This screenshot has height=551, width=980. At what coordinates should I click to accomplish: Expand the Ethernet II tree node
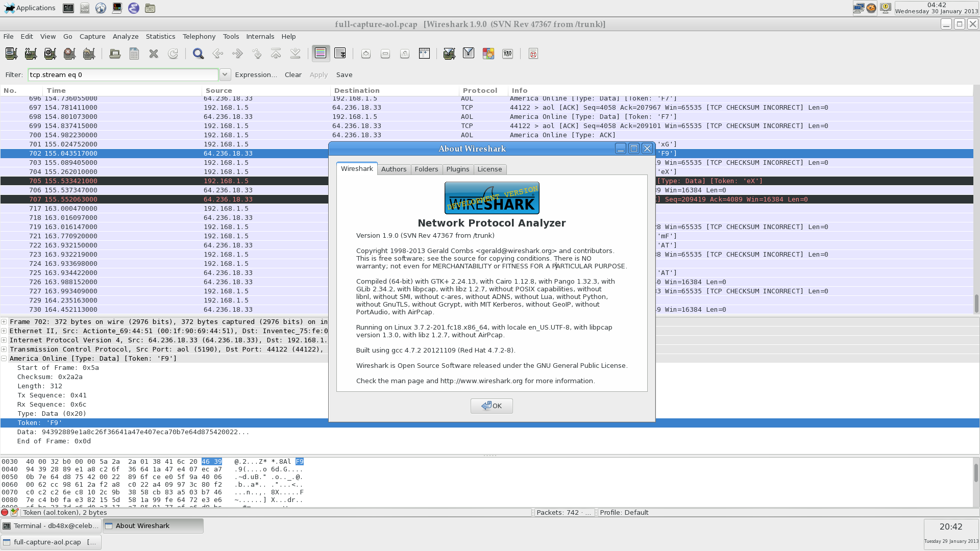tap(4, 331)
